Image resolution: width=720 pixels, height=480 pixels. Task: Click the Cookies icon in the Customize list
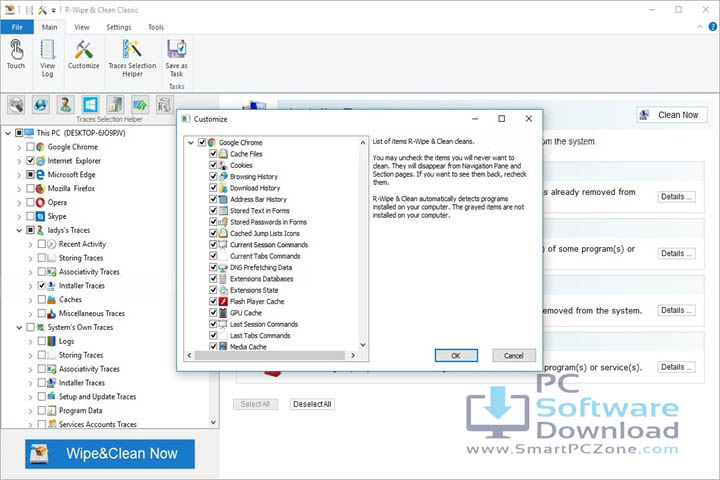click(x=223, y=165)
